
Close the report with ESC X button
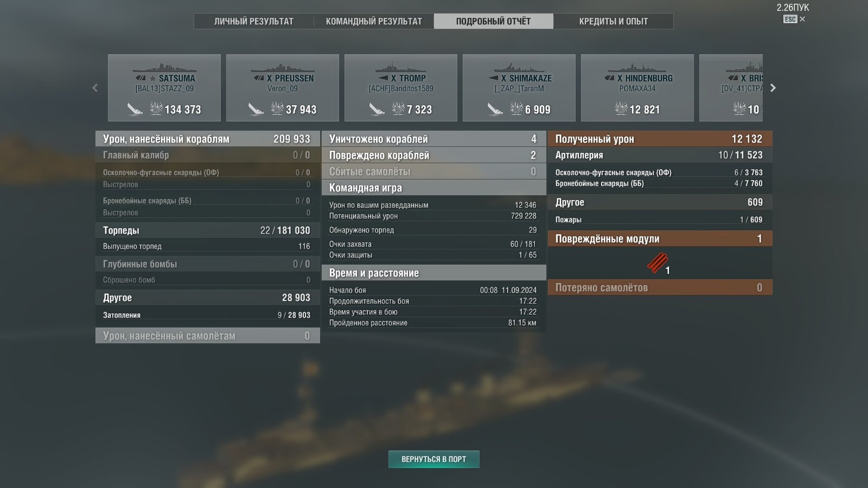pos(794,19)
